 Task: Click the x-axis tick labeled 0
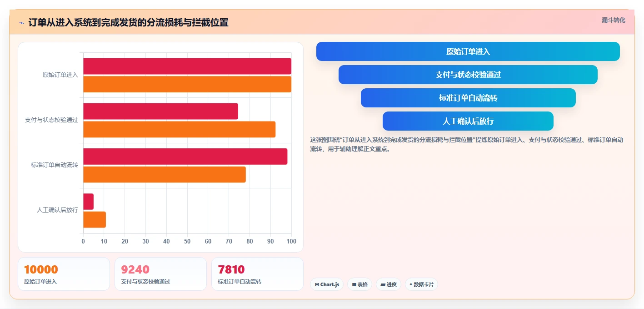[x=83, y=242]
